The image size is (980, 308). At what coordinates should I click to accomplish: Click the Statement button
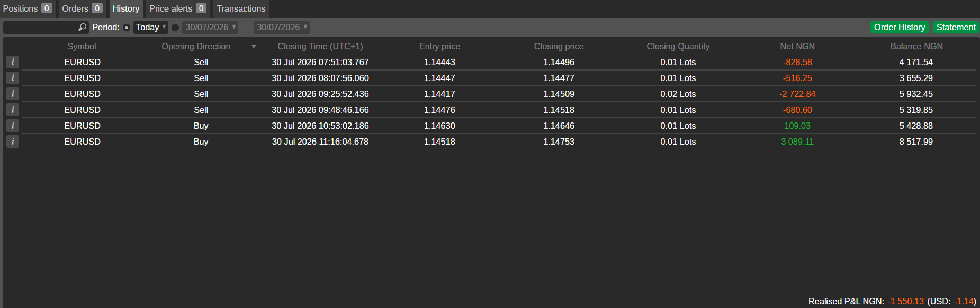(956, 27)
